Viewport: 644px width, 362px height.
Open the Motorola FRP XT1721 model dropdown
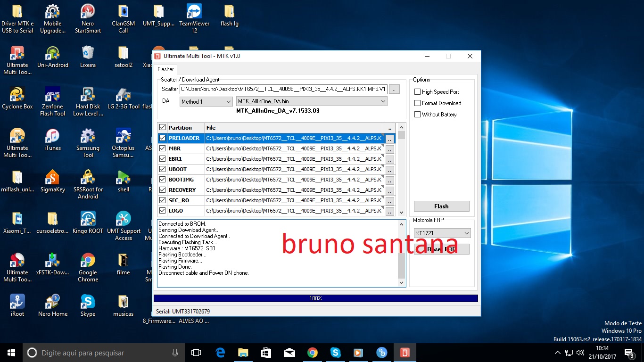[x=442, y=233]
